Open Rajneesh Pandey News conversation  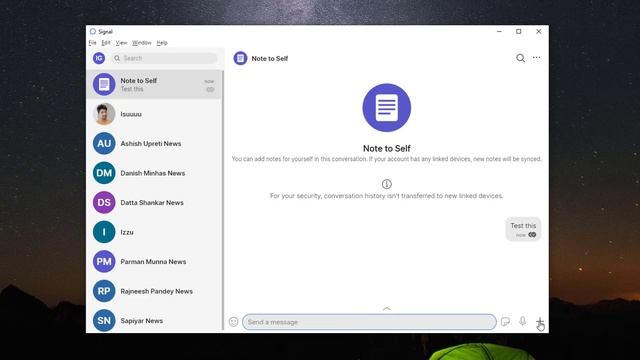tap(154, 291)
